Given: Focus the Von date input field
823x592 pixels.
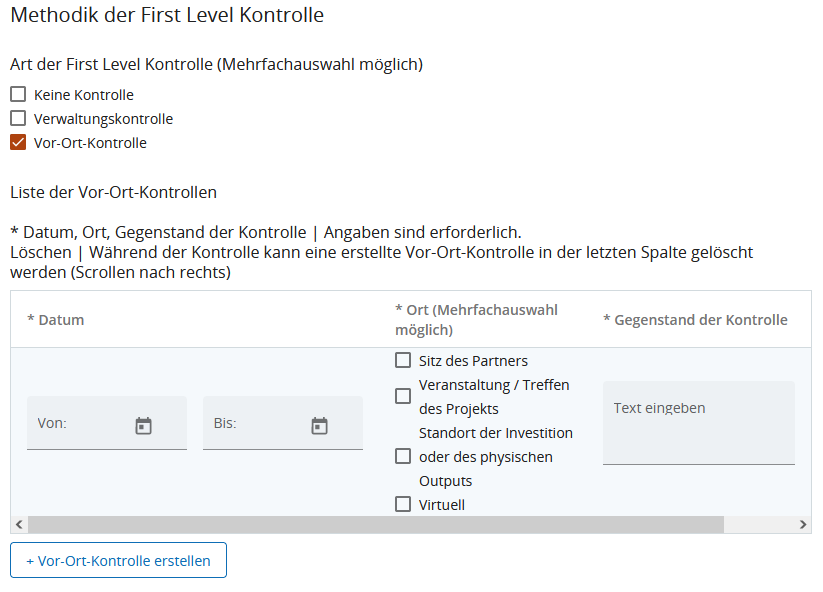Looking at the screenshot, I should tap(80, 424).
